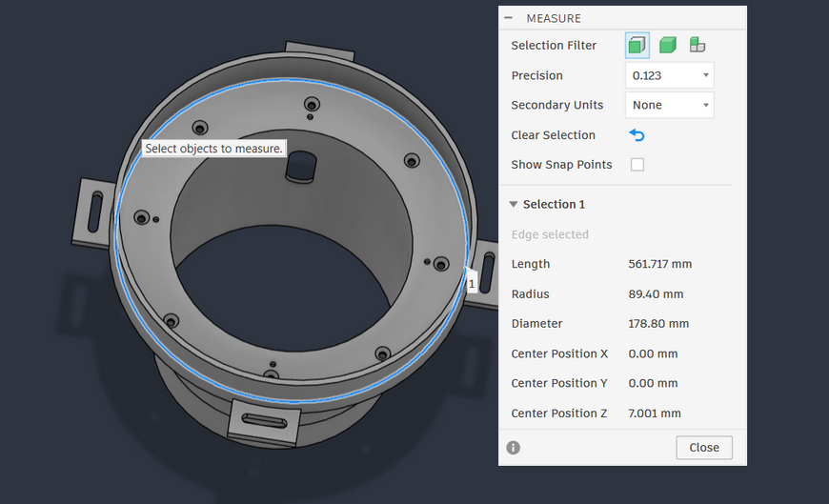Click the Clear Selection undo arrow
829x504 pixels.
(x=637, y=135)
